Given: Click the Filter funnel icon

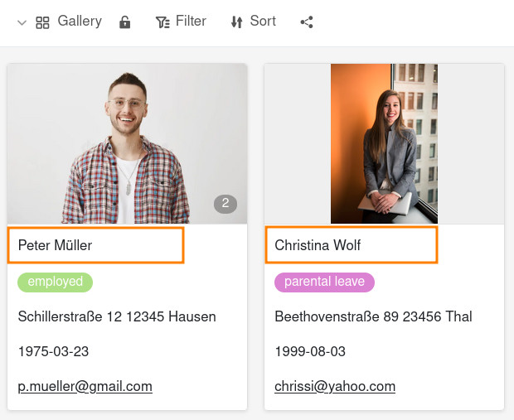Looking at the screenshot, I should coord(162,22).
